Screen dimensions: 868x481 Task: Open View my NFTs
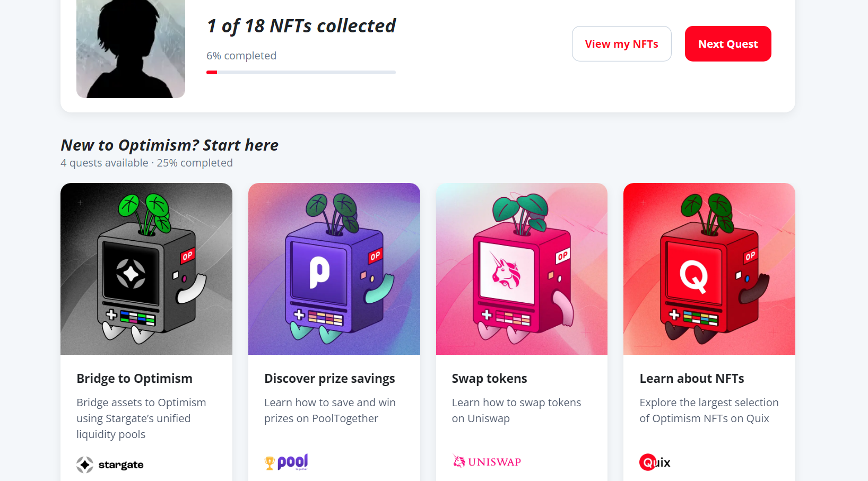click(x=622, y=44)
